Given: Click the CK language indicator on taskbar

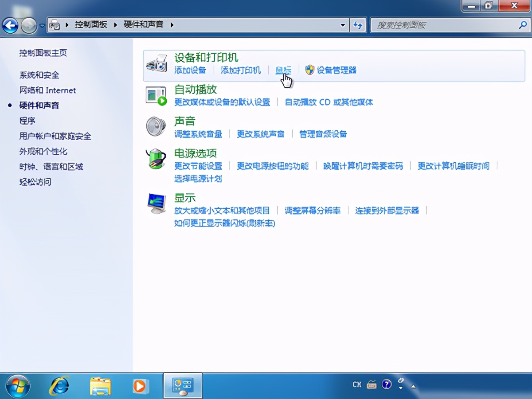Looking at the screenshot, I should coord(357,384).
